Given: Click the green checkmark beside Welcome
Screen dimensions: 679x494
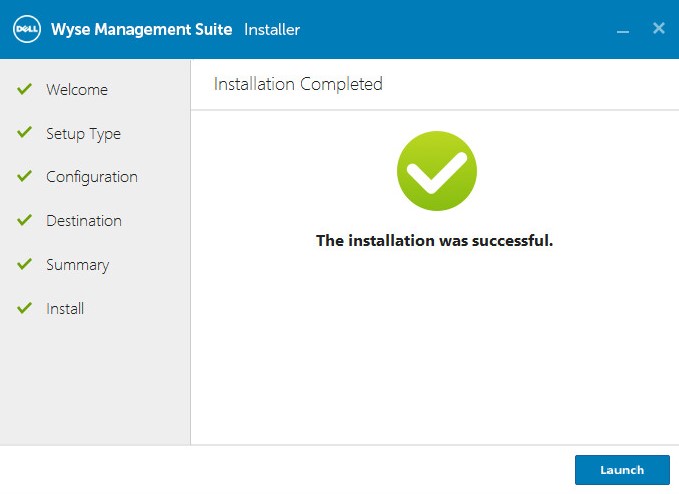Looking at the screenshot, I should point(24,89).
